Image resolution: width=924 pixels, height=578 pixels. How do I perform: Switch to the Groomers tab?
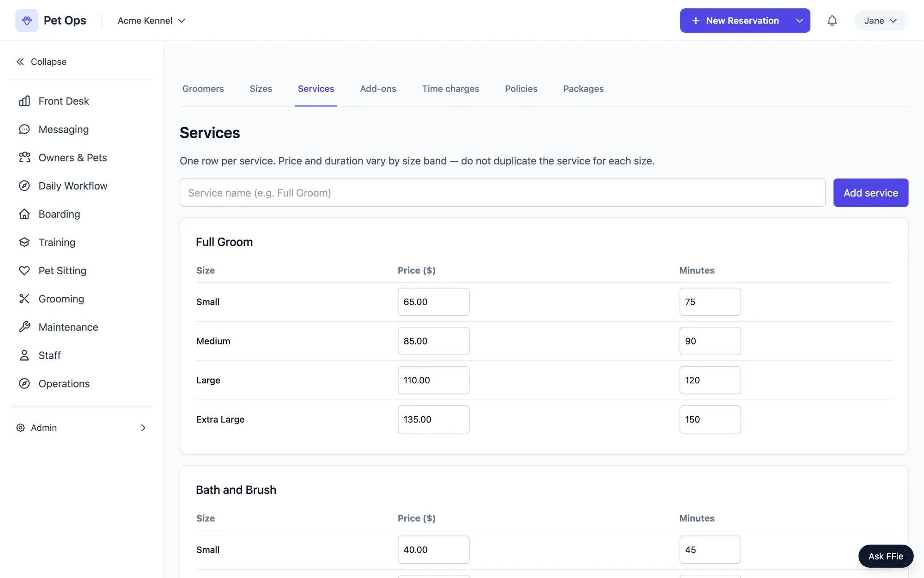coord(203,89)
